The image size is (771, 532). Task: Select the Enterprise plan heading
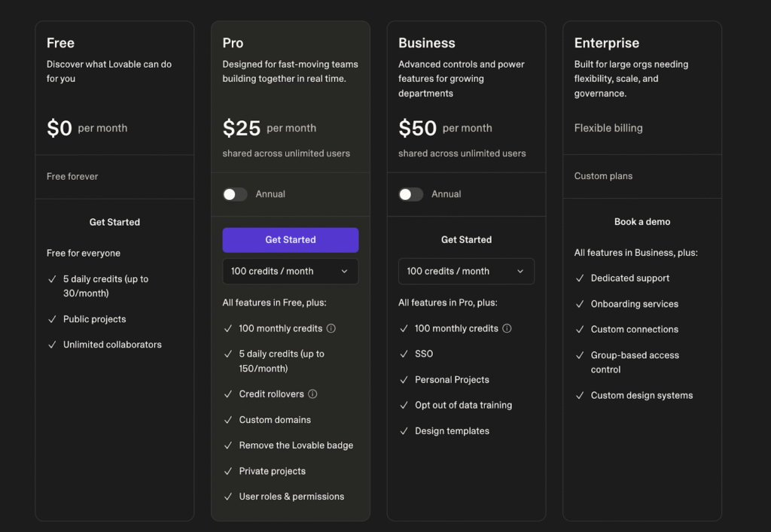tap(606, 43)
